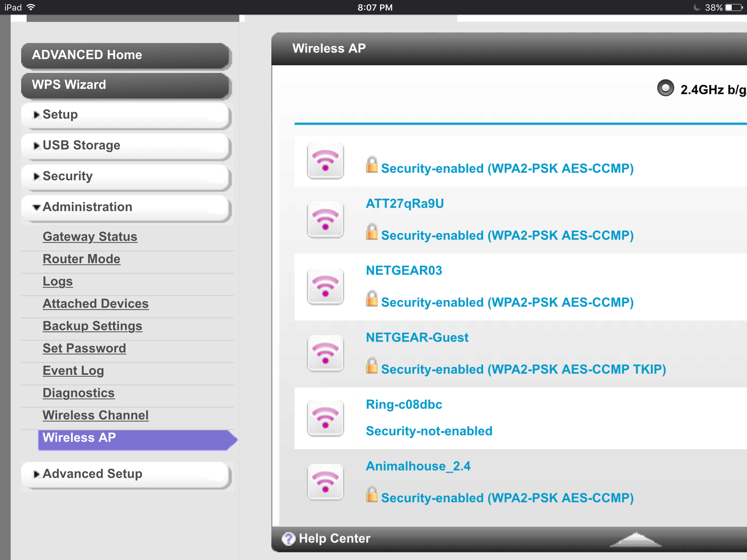This screenshot has width=747, height=560.
Task: Click the WiFi icon next to NETGEAR03
Action: coord(326,287)
